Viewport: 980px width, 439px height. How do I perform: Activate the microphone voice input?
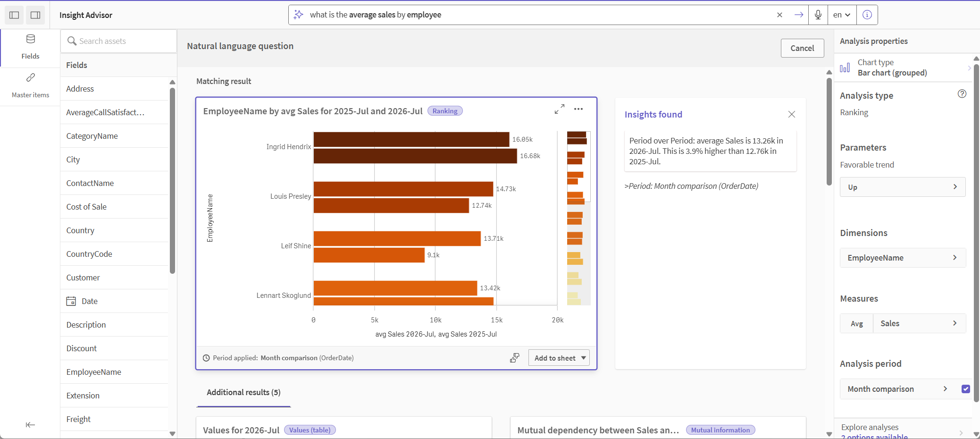click(x=818, y=15)
